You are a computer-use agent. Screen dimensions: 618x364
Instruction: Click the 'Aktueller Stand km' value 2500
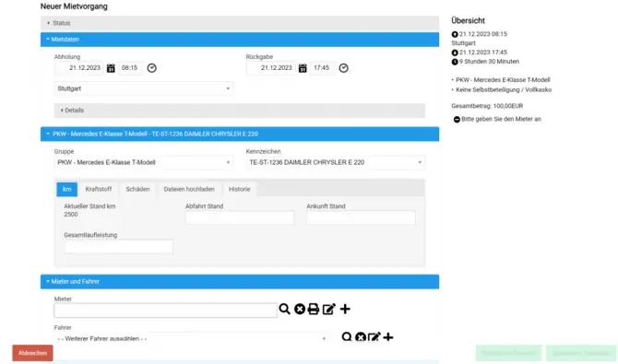[71, 215]
